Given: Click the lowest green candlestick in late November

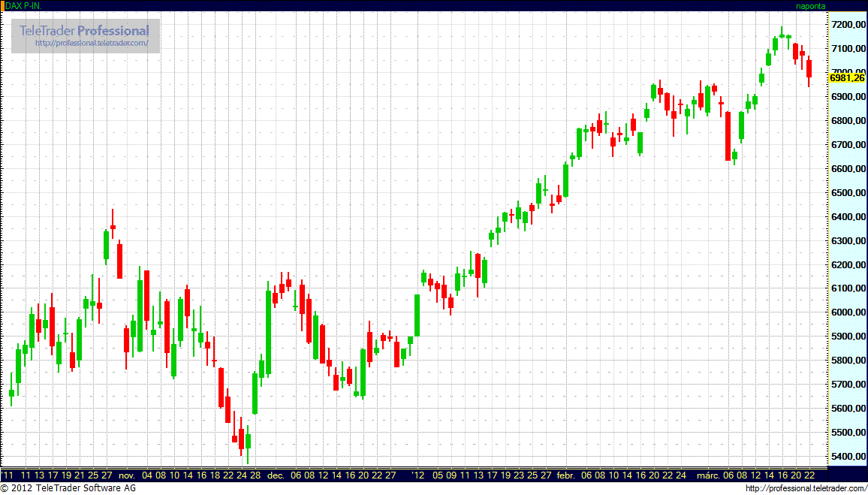Looking at the screenshot, I should coord(248,443).
